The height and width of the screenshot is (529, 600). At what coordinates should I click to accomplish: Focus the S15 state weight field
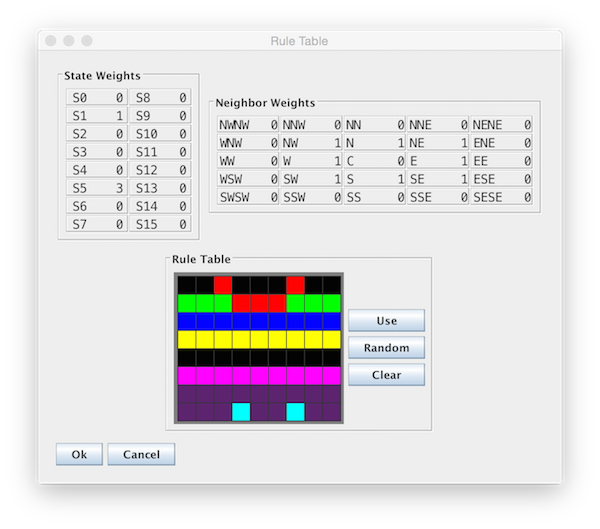point(160,224)
